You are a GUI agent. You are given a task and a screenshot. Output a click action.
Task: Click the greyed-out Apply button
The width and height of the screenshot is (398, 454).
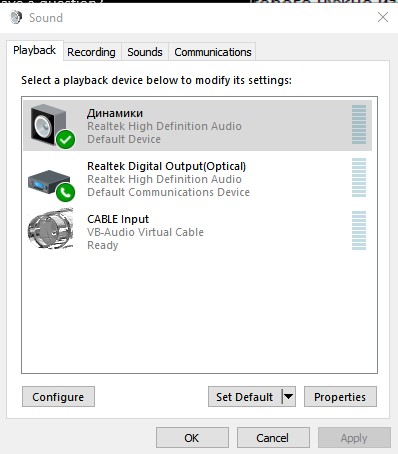point(354,438)
